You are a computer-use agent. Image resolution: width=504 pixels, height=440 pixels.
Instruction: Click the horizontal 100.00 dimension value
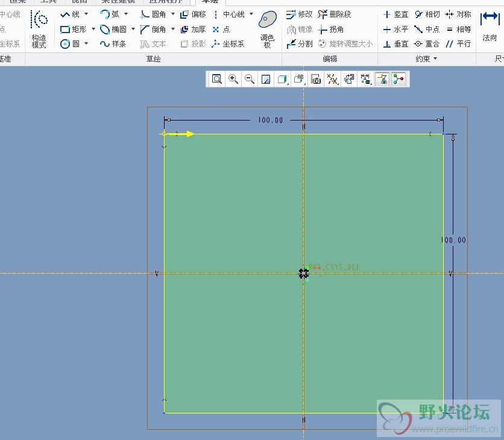pos(270,120)
